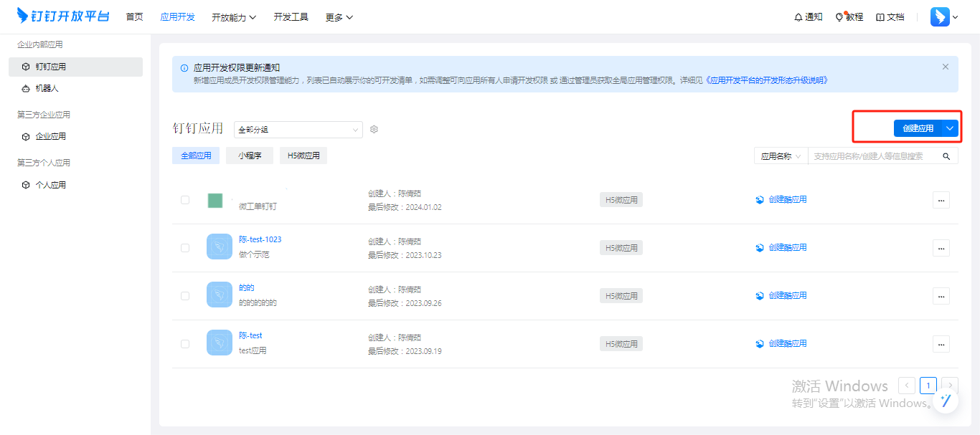Expand the 开放能力 menu

234,17
